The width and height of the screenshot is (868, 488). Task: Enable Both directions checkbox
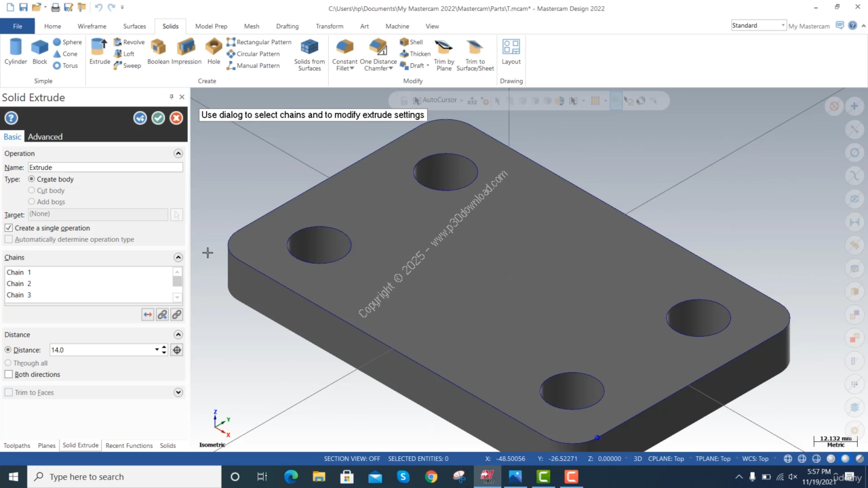[9, 374]
